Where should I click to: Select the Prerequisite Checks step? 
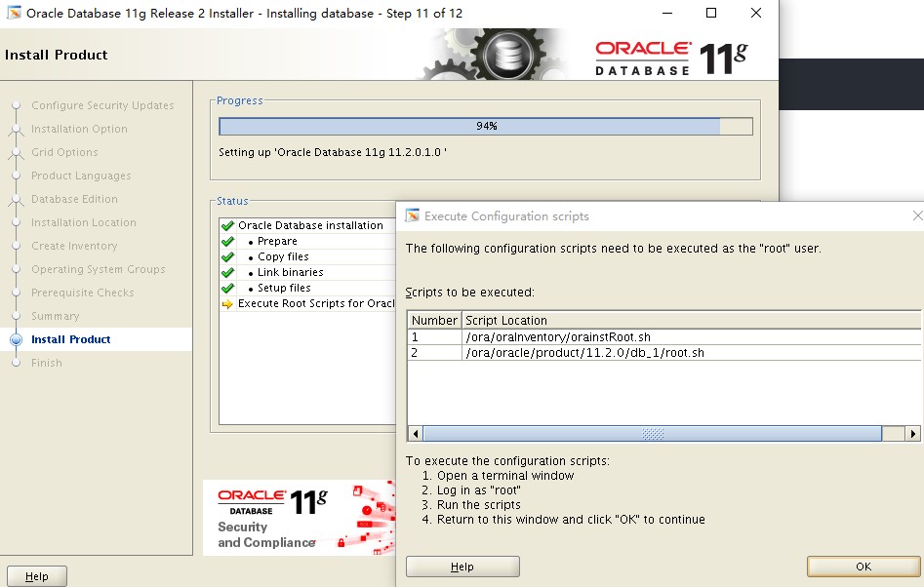(x=83, y=293)
